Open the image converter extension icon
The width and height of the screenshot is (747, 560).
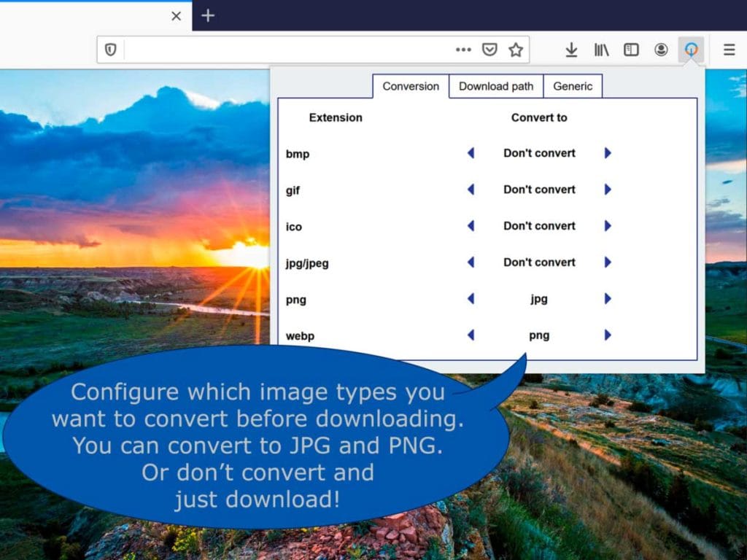[x=692, y=50]
